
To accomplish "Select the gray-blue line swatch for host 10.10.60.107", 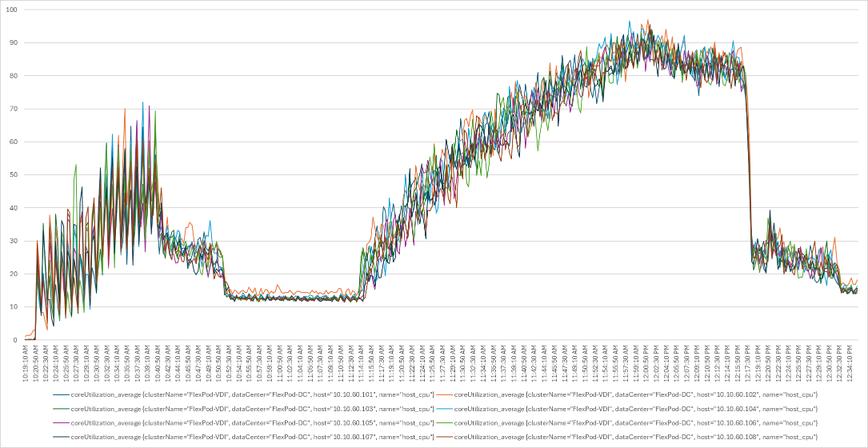I will [x=61, y=438].
